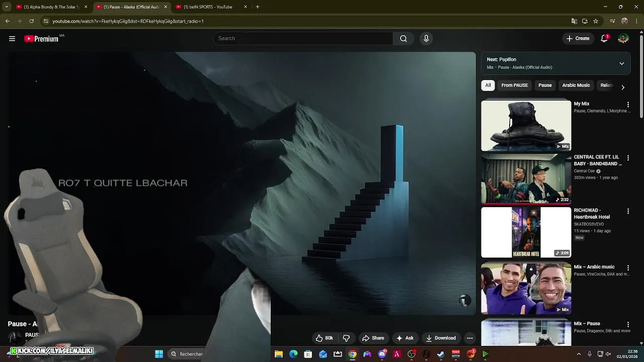Screen dimensions: 644x362
Task: Launch Microsoft Edge from taskbar
Action: [x=293, y=354]
